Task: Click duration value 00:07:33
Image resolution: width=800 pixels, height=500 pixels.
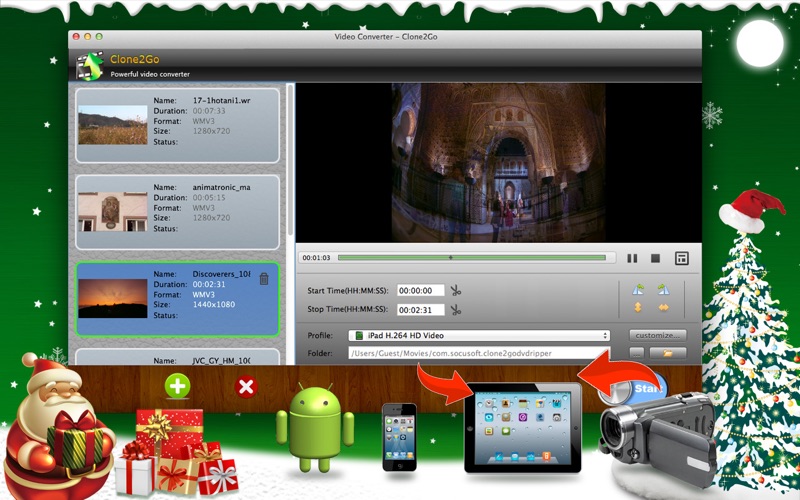Action: pyautogui.click(x=209, y=111)
